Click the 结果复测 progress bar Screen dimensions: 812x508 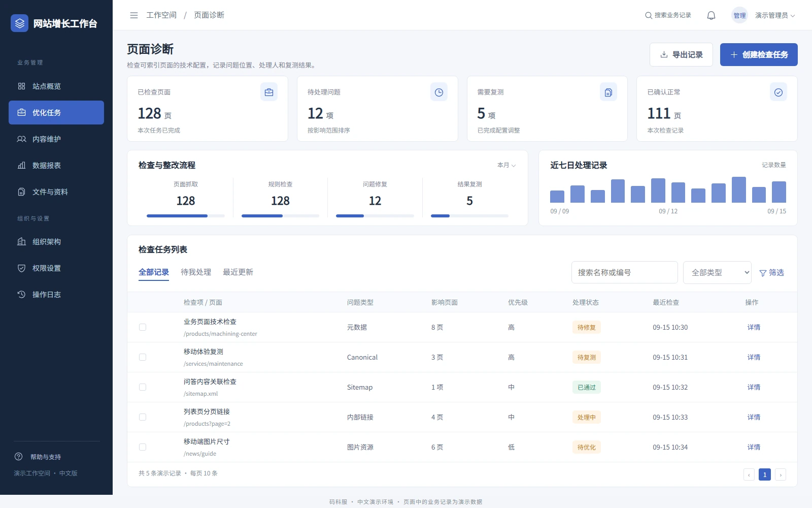click(469, 216)
